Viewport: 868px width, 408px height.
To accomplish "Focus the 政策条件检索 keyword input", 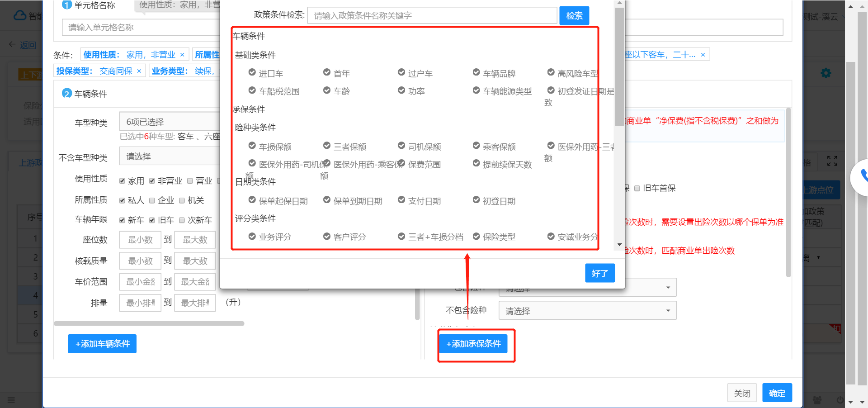I will click(x=432, y=16).
